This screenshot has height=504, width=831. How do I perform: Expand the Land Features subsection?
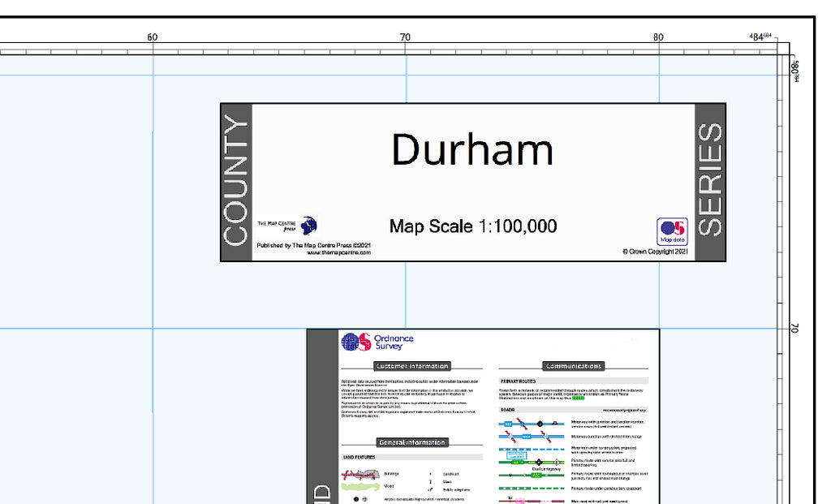click(359, 457)
